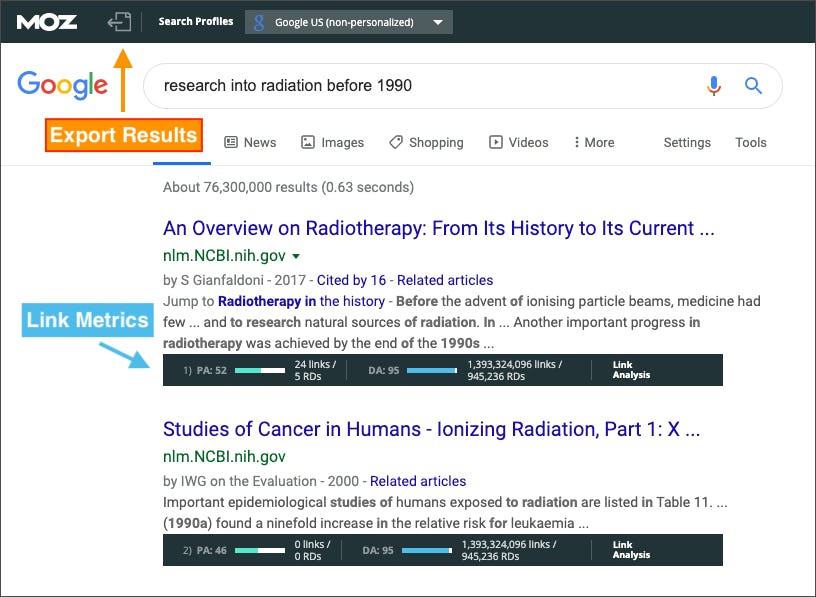Click the PA: 52 score bar

258,370
